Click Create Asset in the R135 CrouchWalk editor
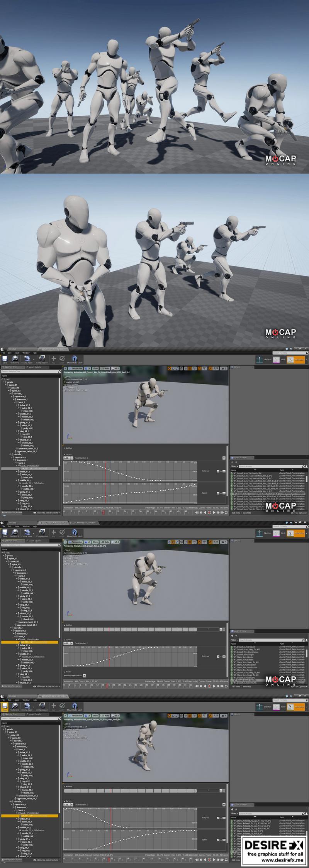The height and width of the screenshot is (868, 309). (x=27, y=360)
